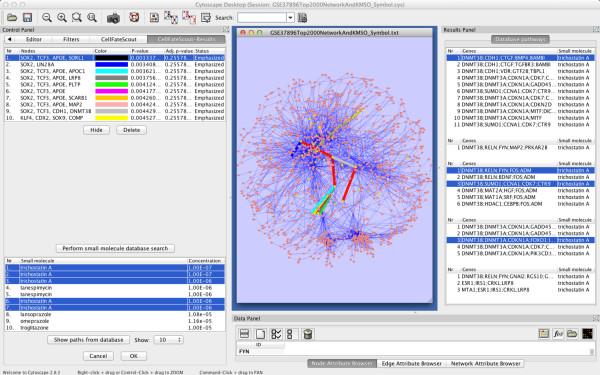Click the orange swatch for SCARB1 row
600x375 pixels.
pyautogui.click(x=111, y=98)
